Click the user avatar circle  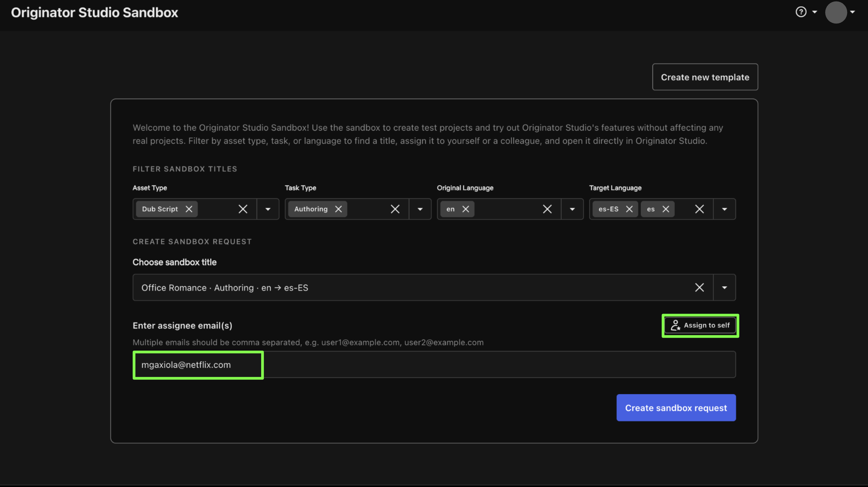click(x=836, y=12)
